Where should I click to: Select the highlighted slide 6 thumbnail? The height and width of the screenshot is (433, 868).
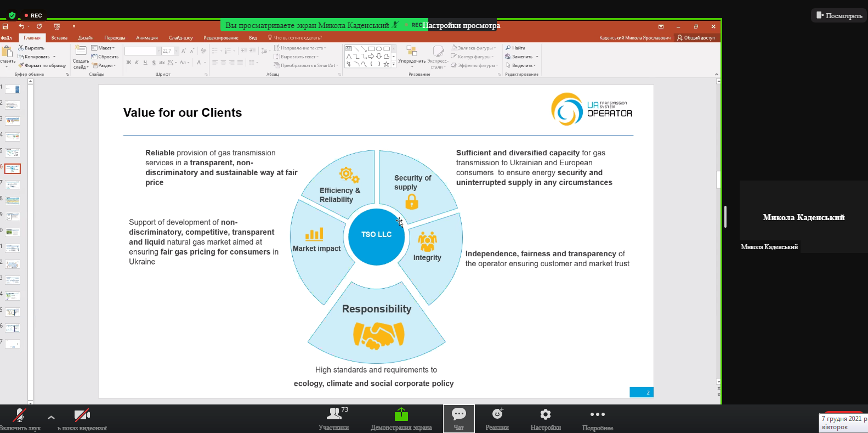13,168
